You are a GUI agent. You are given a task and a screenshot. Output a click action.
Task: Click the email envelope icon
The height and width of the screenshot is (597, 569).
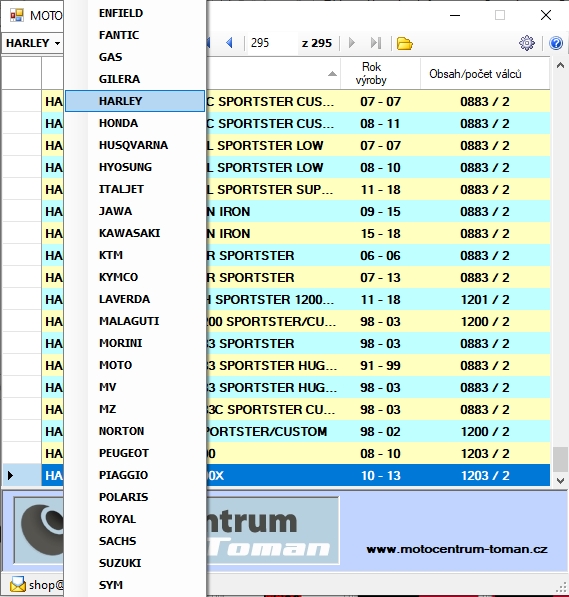tap(18, 584)
